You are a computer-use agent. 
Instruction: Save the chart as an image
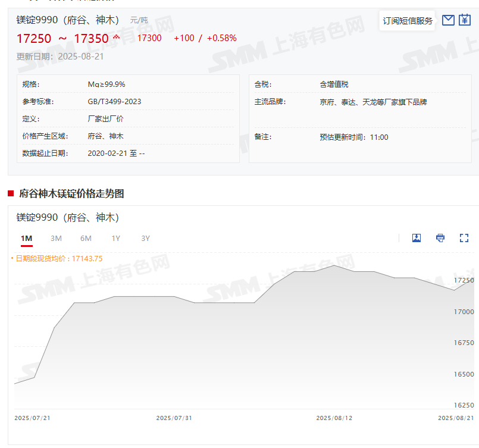pyautogui.click(x=417, y=238)
